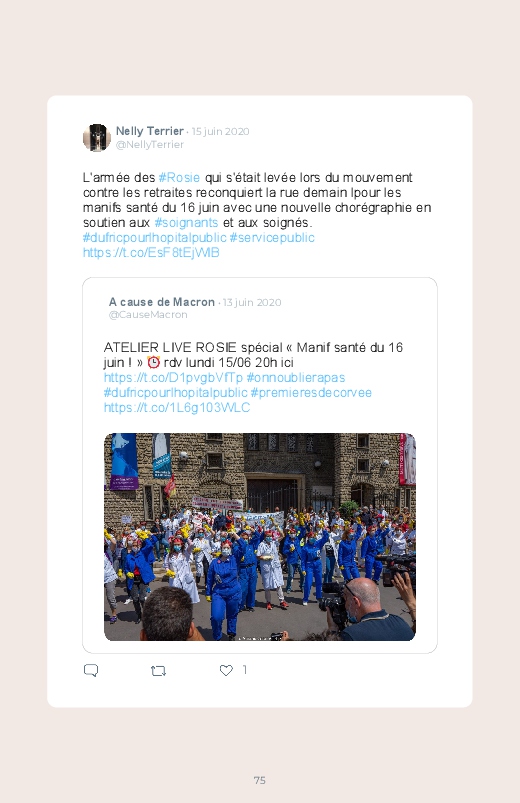
Task: Open the @CauseMacron handle
Action: point(148,315)
